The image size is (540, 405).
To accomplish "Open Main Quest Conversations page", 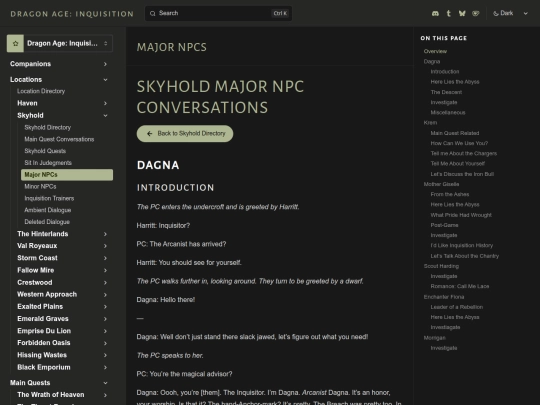I will tap(59, 139).
